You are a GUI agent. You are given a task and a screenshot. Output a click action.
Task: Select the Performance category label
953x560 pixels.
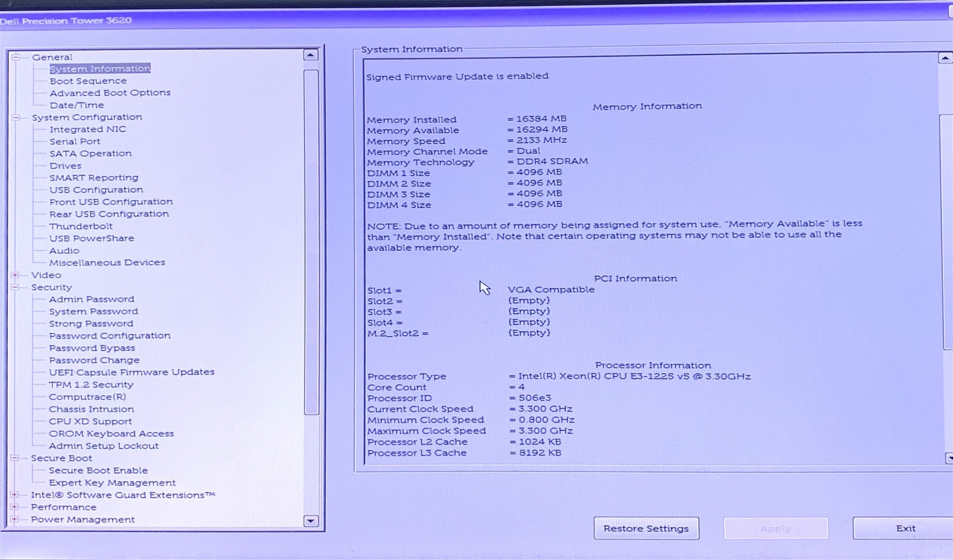click(x=64, y=507)
